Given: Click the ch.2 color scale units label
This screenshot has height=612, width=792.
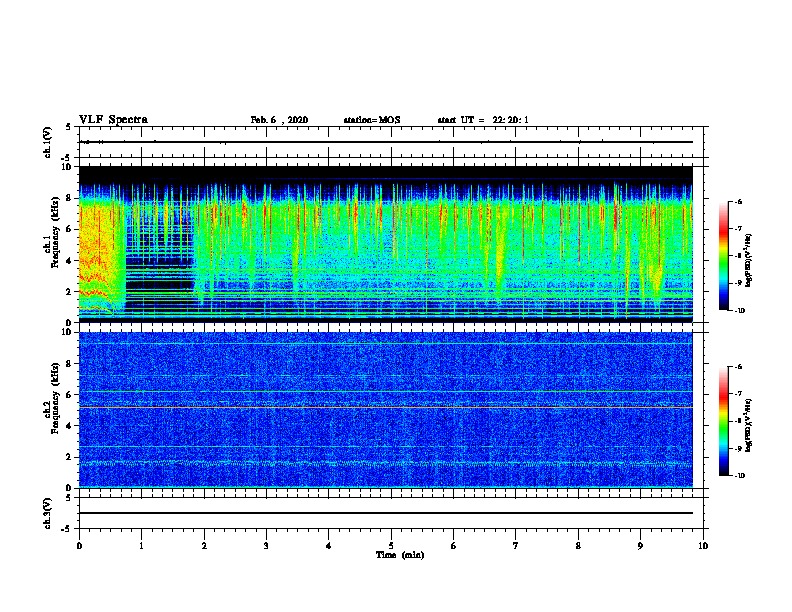Looking at the screenshot, I should pyautogui.click(x=748, y=425).
